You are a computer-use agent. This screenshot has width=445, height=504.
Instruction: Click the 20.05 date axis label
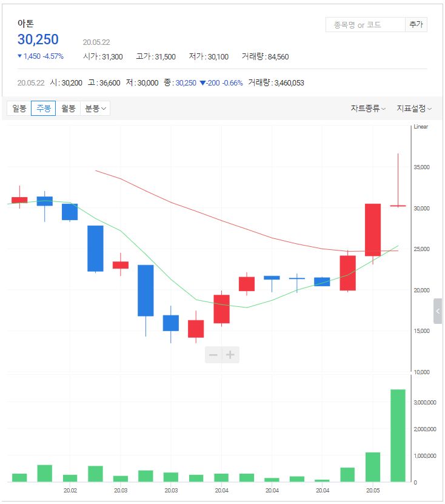pos(373,490)
